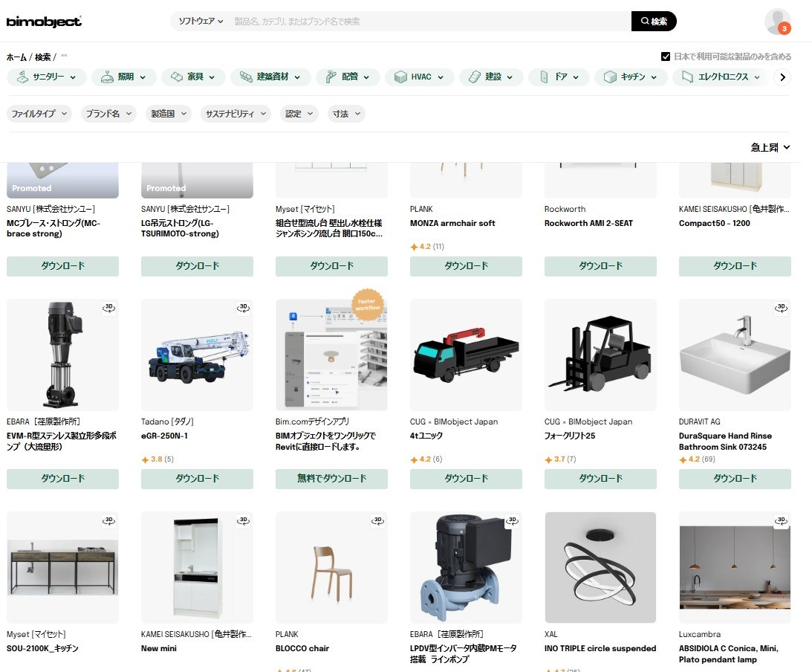Click ホーム breadcrumb link
Screen dimensions: 812x672
tap(16, 57)
